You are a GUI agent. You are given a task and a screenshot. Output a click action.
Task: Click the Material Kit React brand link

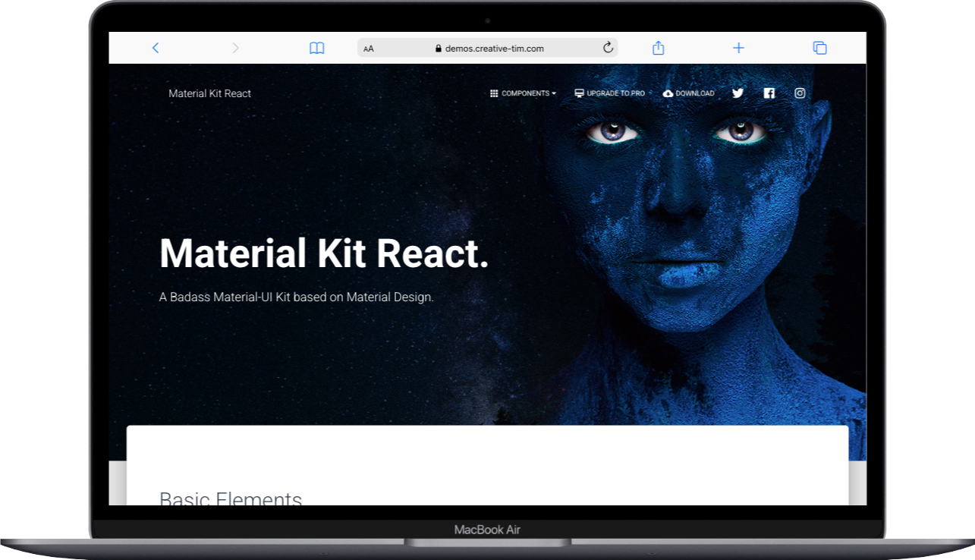[209, 93]
